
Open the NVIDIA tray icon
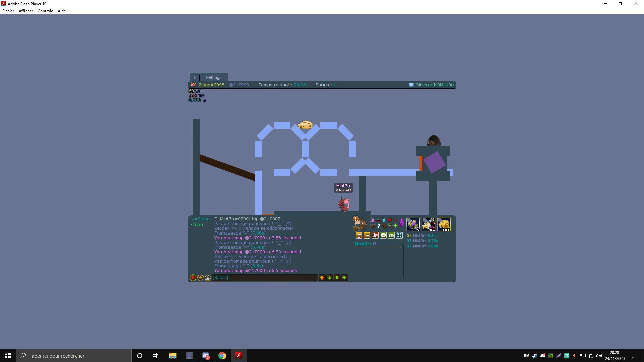(x=551, y=356)
